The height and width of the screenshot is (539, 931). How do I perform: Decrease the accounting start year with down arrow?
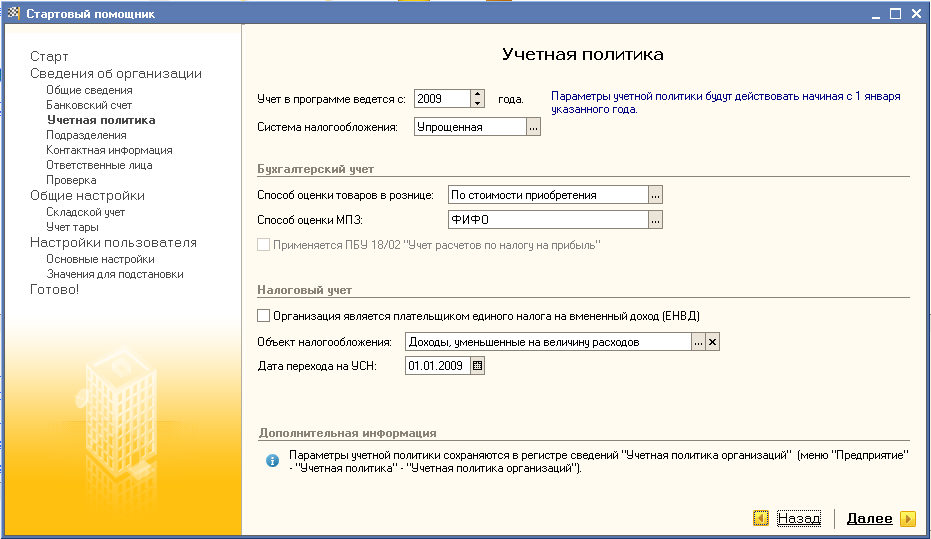(x=477, y=103)
